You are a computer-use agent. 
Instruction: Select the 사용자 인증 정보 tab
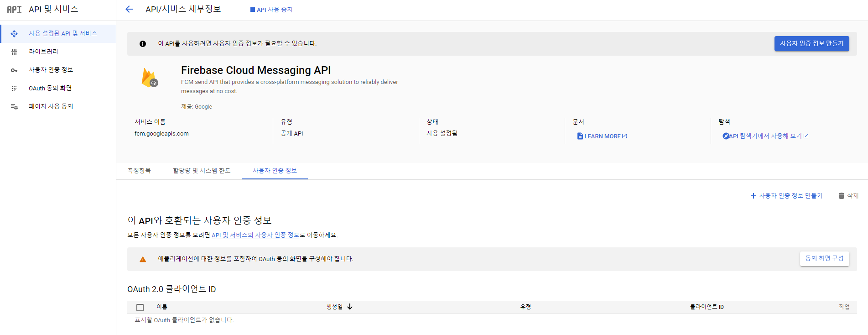(275, 170)
